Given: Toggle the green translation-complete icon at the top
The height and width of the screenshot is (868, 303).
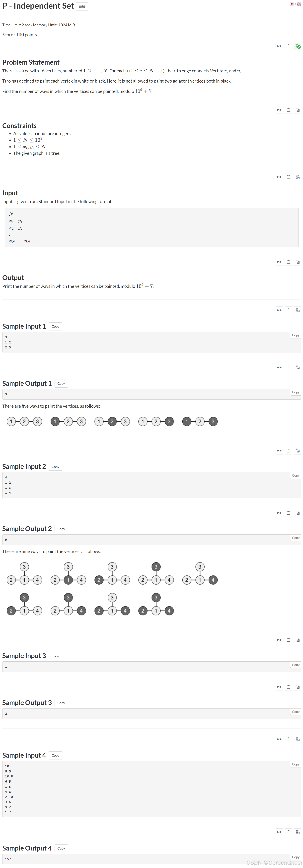Looking at the screenshot, I should (298, 46).
